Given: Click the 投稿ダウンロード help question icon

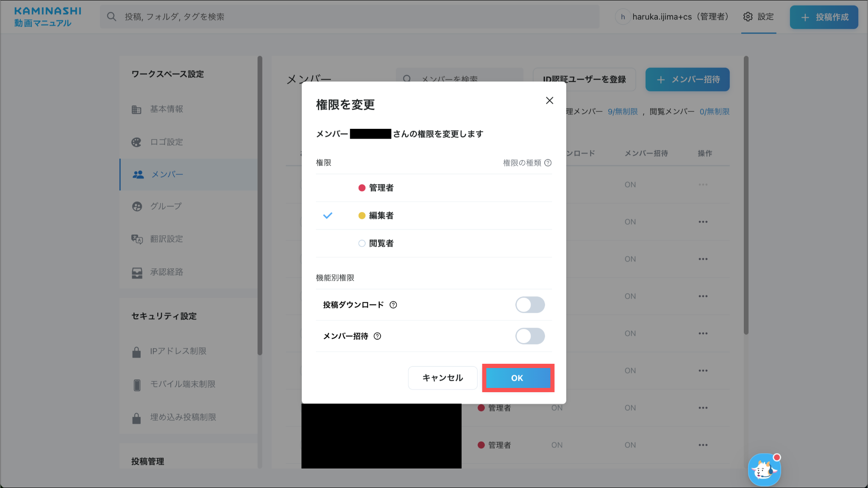Looking at the screenshot, I should [x=393, y=305].
